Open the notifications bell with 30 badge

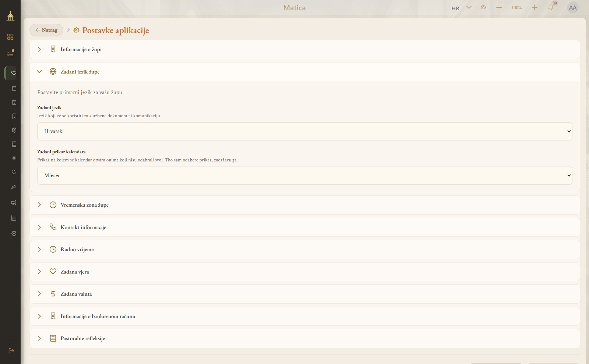tap(551, 7)
